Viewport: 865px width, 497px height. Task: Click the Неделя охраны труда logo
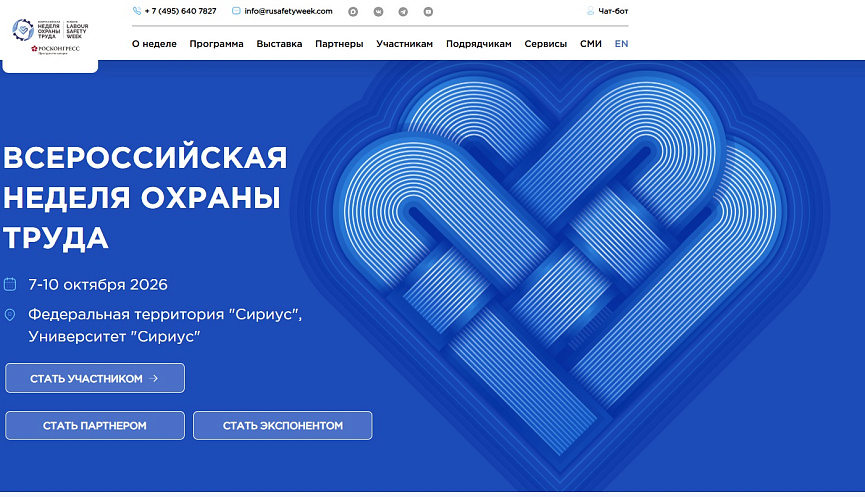click(50, 29)
